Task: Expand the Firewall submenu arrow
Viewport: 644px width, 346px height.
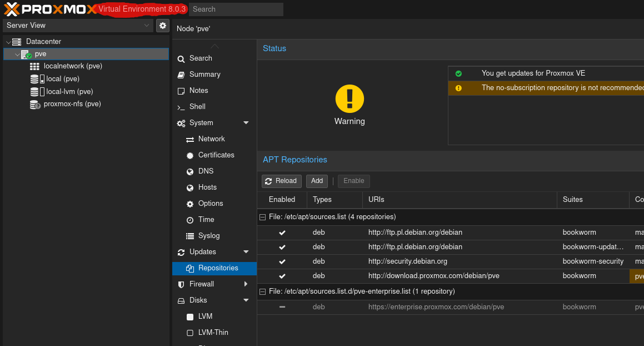Action: click(x=246, y=284)
